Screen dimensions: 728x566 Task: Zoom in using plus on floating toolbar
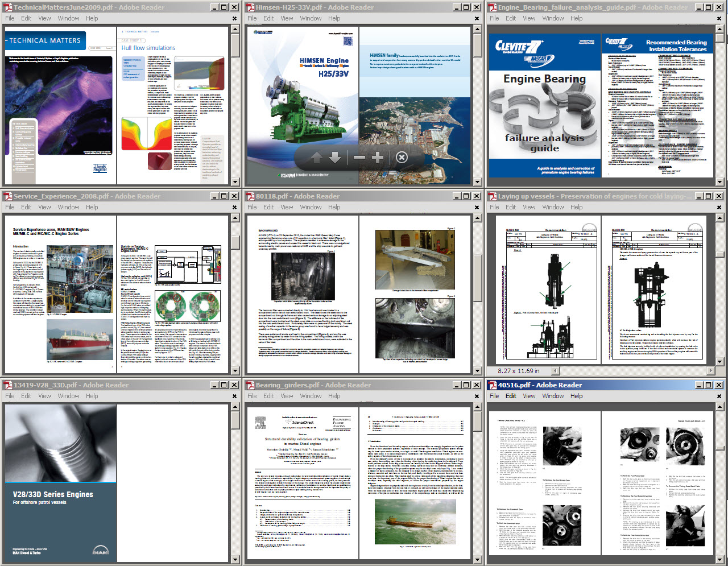[378, 158]
